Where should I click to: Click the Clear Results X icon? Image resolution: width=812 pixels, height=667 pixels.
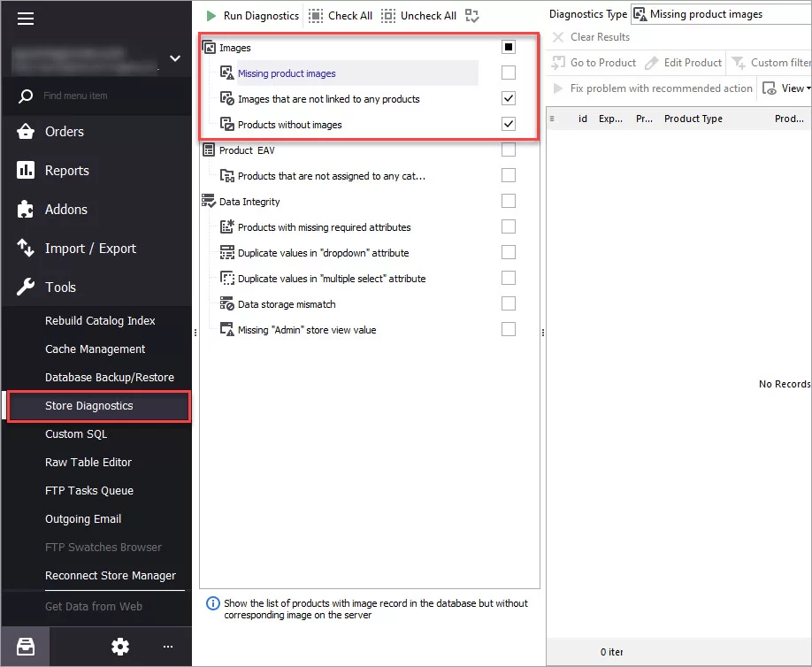[x=558, y=37]
